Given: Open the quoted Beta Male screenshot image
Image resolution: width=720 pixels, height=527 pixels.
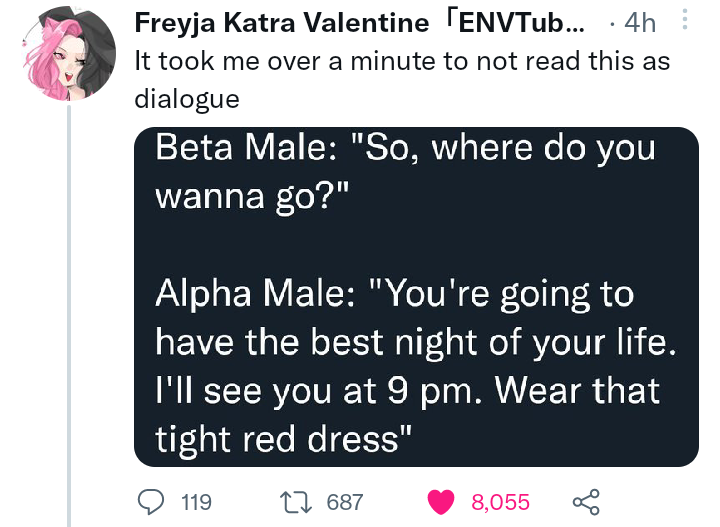Looking at the screenshot, I should pyautogui.click(x=416, y=297).
